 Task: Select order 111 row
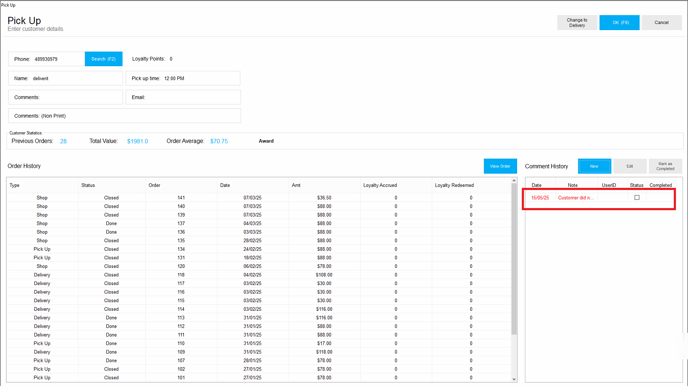[259, 335]
